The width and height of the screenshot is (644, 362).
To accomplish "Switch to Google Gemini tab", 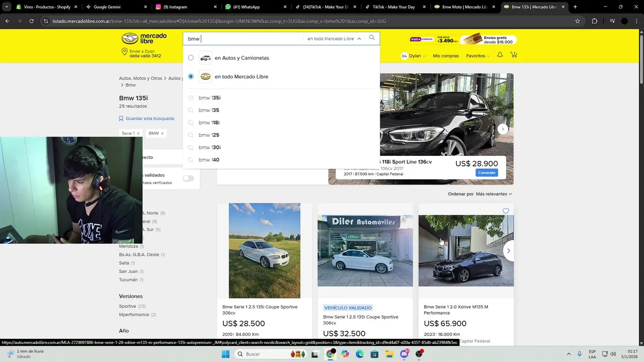I will [x=115, y=7].
